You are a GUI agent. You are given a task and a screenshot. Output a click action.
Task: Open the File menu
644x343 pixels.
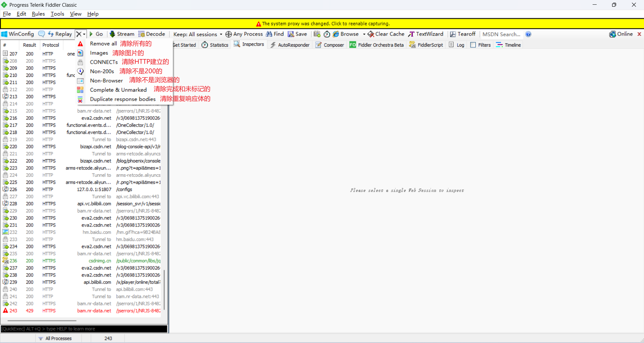click(7, 14)
